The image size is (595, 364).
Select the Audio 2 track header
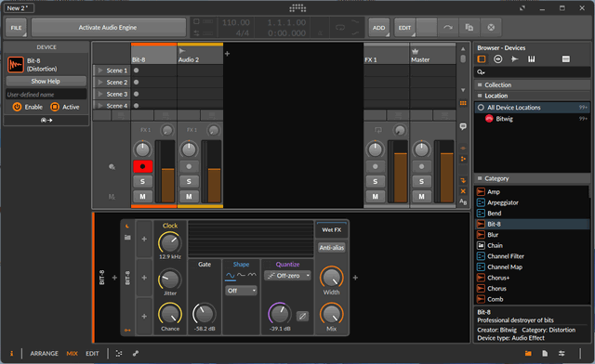pyautogui.click(x=200, y=55)
